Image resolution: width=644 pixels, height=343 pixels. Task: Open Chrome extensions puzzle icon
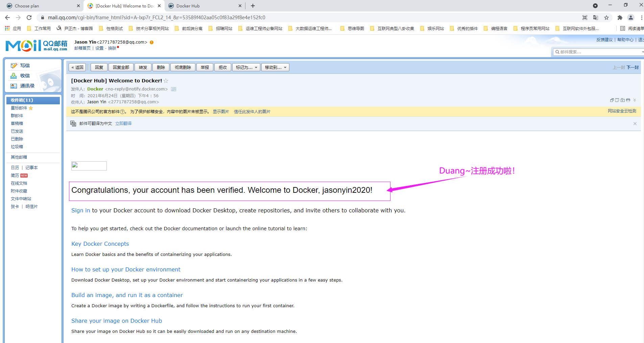coord(620,18)
